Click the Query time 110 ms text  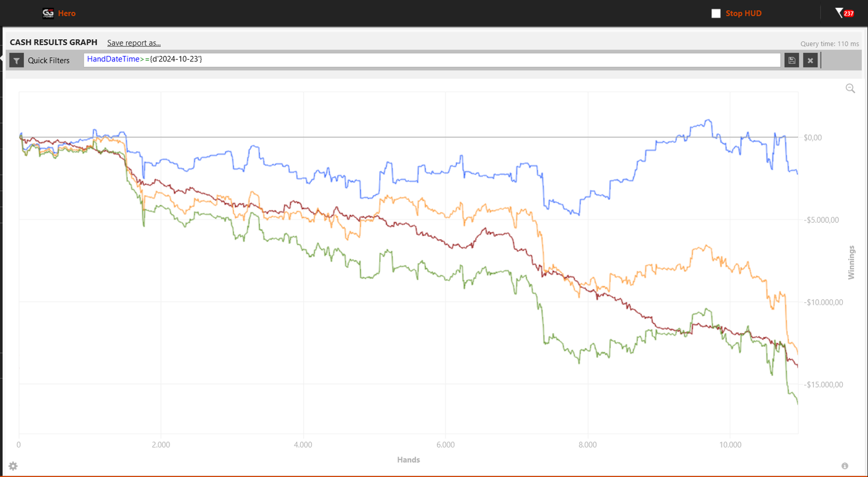pos(830,44)
